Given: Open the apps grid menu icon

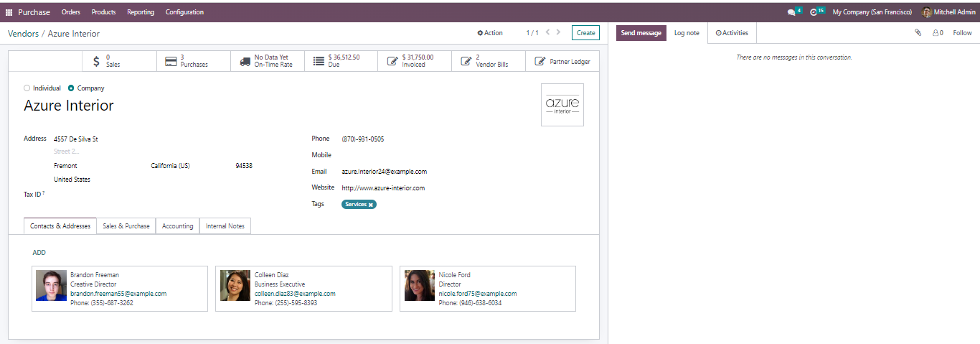Looking at the screenshot, I should 9,12.
